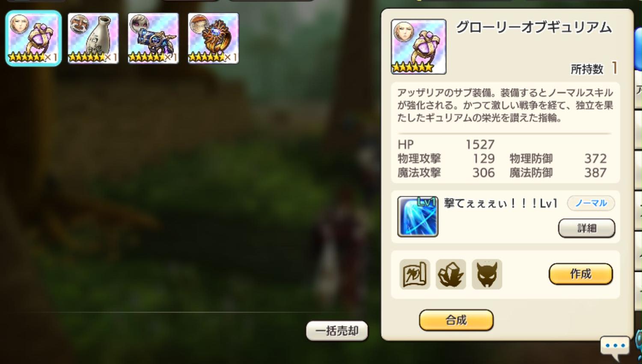Select the purple gem ring equipment thumbnail
The width and height of the screenshot is (642, 364).
[33, 38]
